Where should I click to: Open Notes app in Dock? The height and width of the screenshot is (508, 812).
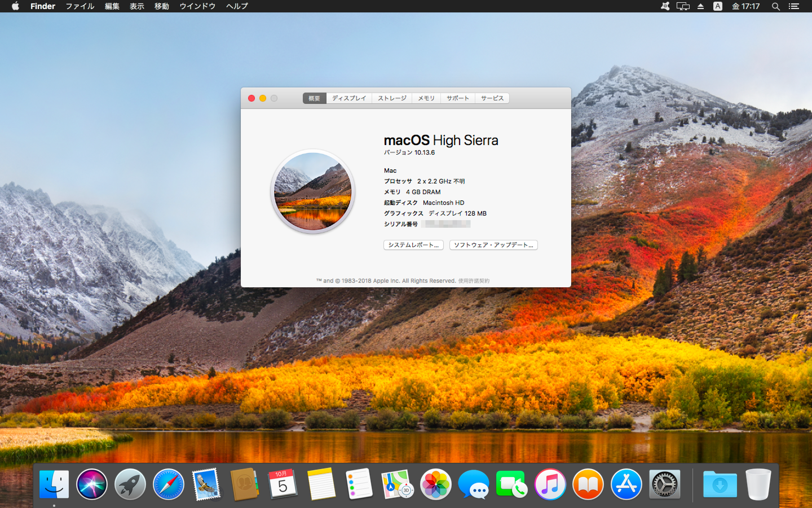[321, 484]
